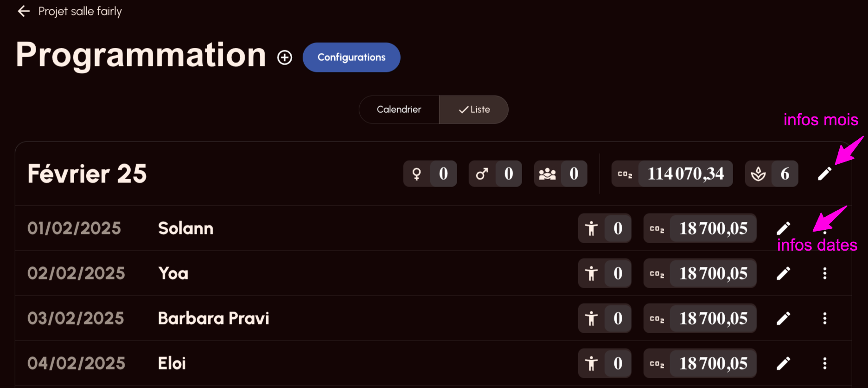Open the Configurations button
868x388 pixels.
(x=351, y=58)
